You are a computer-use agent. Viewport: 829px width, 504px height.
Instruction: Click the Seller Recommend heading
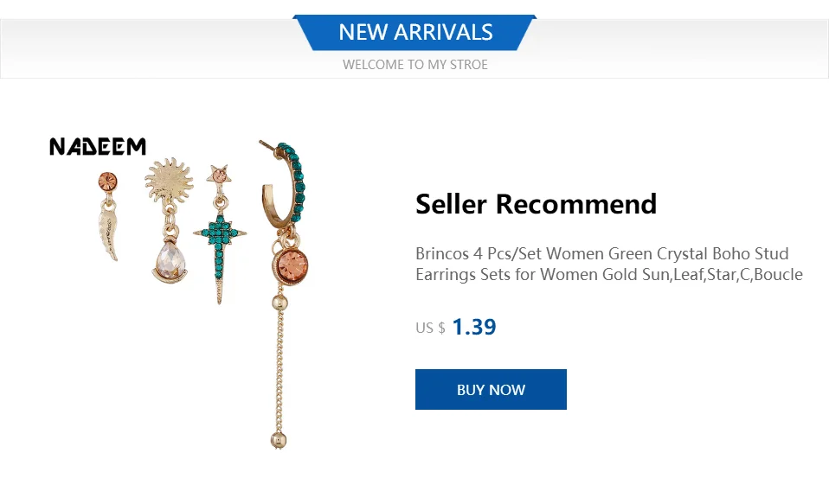[536, 205]
